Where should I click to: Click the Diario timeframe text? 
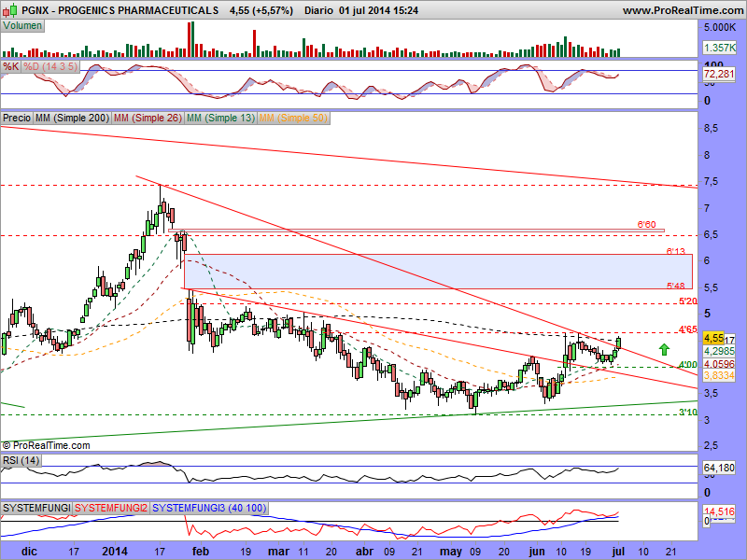point(318,10)
